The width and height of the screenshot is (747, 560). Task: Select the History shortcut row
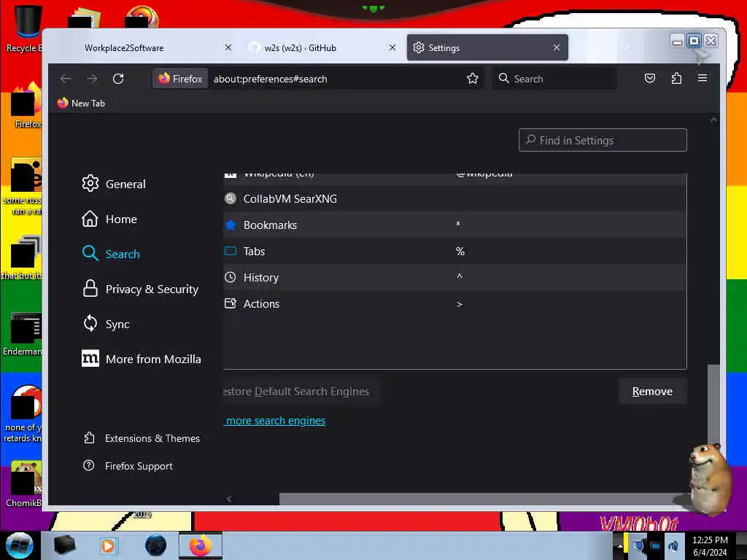point(454,277)
